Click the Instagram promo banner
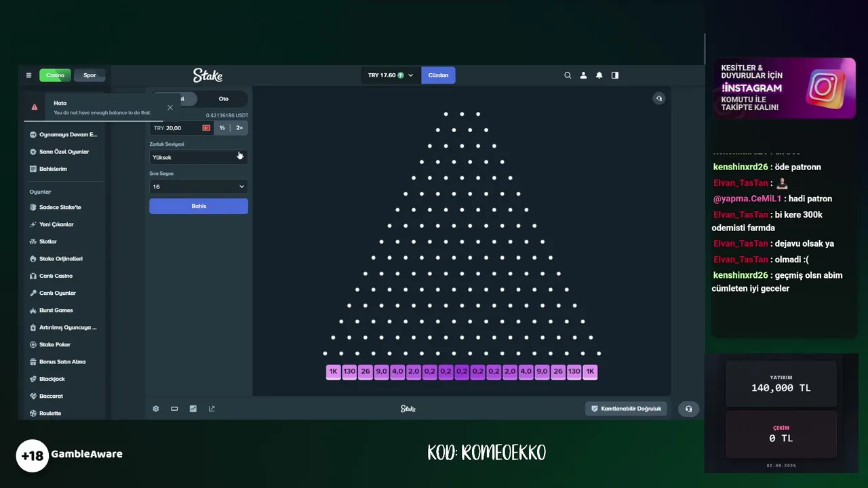868x488 pixels. pyautogui.click(x=784, y=88)
